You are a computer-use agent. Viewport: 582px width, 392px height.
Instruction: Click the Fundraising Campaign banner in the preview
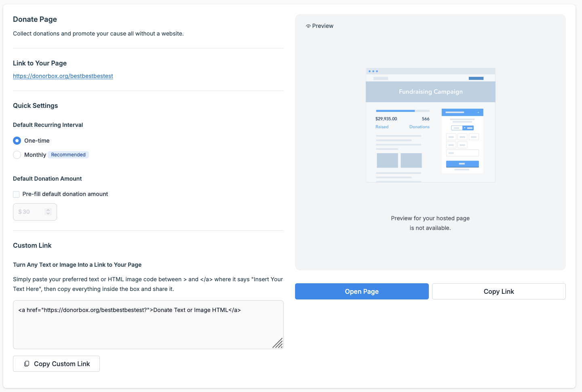(430, 92)
